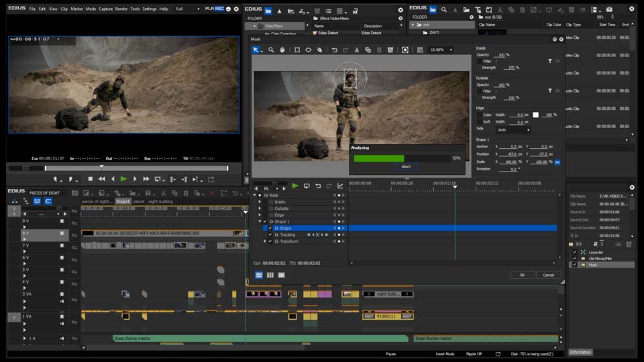Click the graph curve icon in keyframe panel
The width and height of the screenshot is (644, 362).
point(340,186)
